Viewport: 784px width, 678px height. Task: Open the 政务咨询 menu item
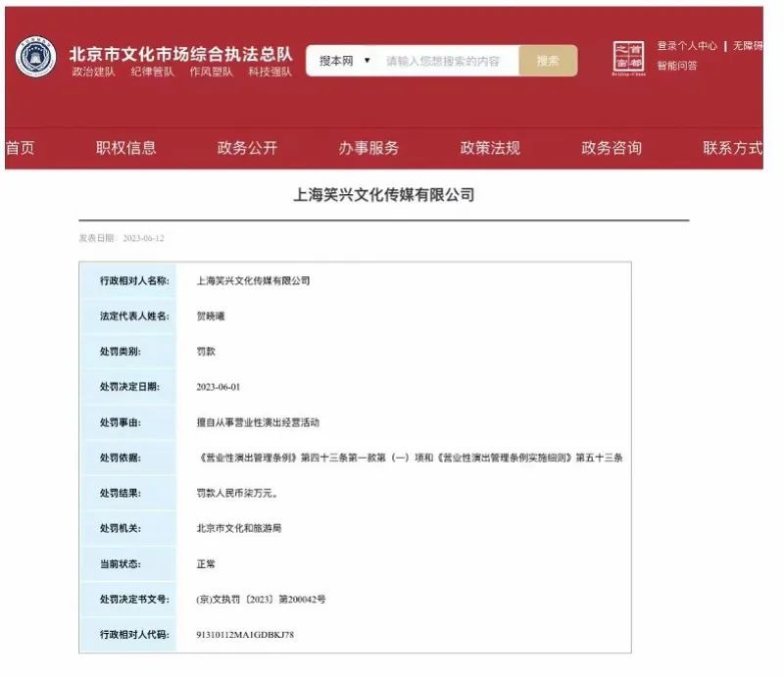(x=612, y=148)
